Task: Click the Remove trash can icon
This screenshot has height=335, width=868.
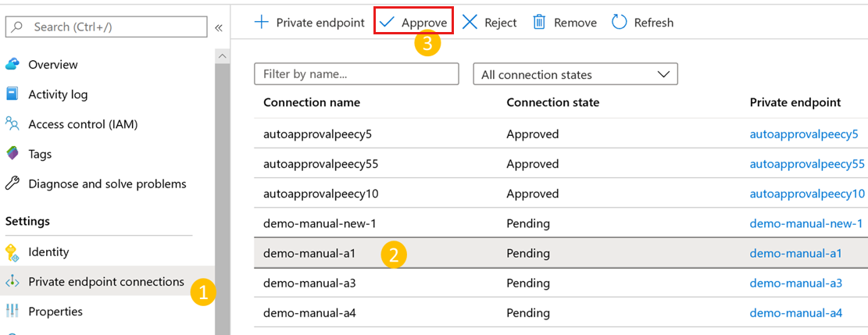Action: click(539, 23)
